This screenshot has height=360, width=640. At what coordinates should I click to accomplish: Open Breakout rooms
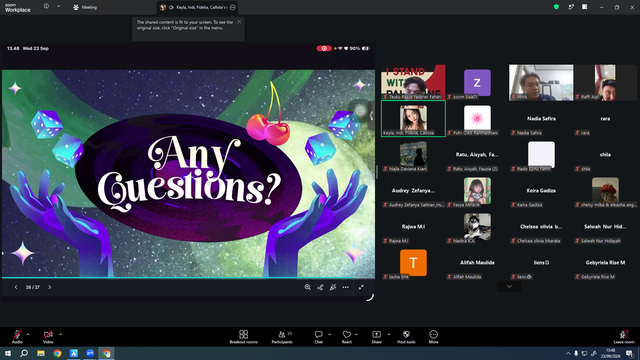[244, 337]
